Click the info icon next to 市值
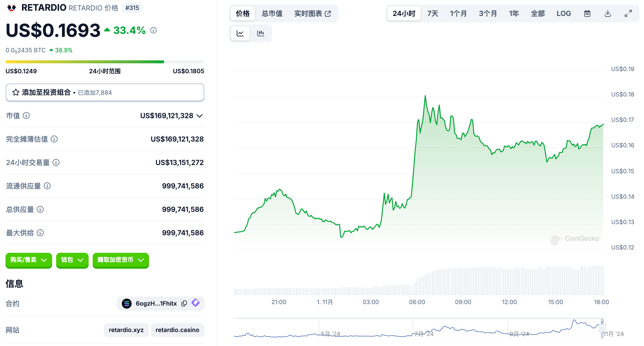644x346 pixels. (x=26, y=116)
